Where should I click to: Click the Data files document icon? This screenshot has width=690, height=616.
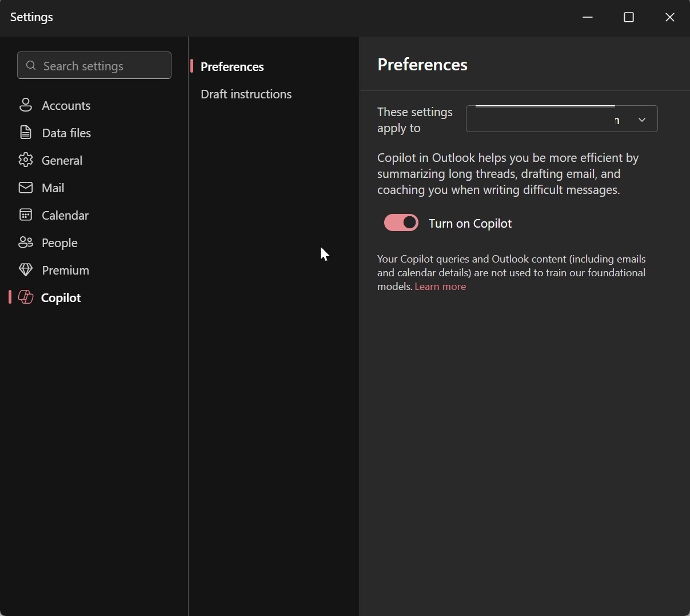click(x=26, y=133)
